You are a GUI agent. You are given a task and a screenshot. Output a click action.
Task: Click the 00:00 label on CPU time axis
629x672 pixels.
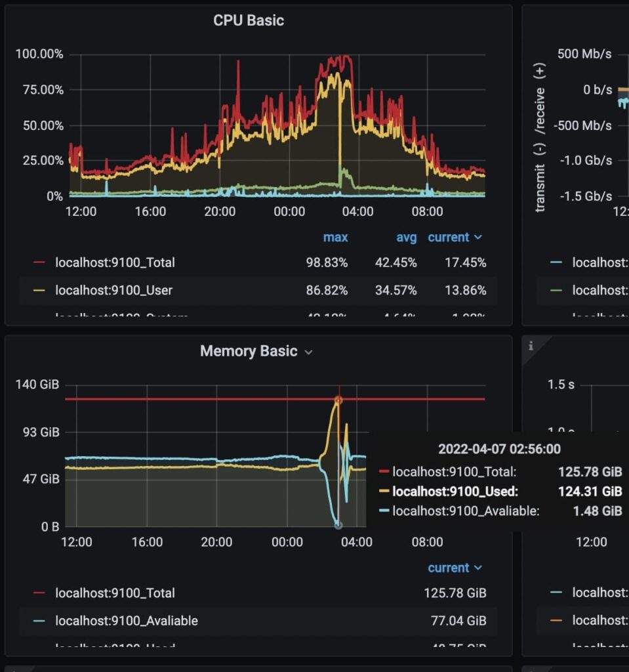pos(289,211)
